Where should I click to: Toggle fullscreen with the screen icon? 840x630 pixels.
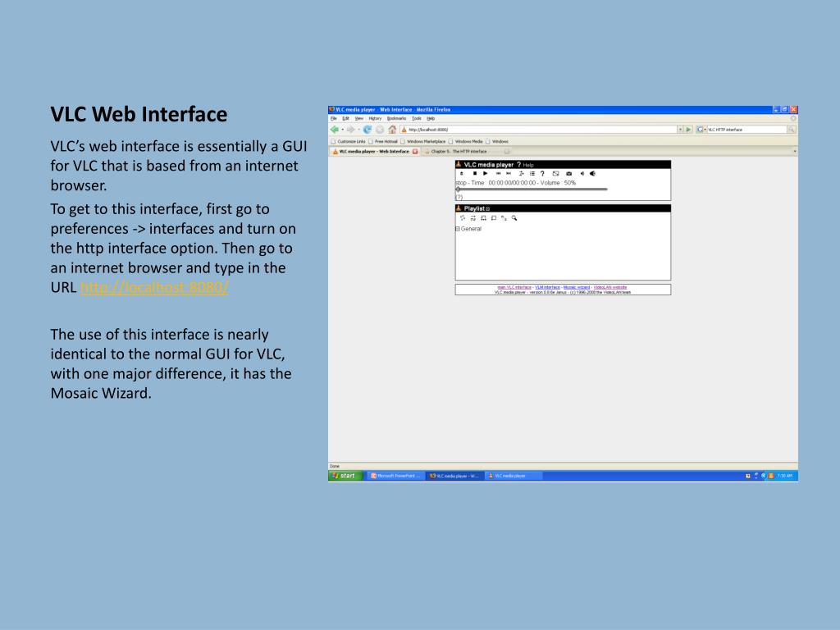(555, 174)
